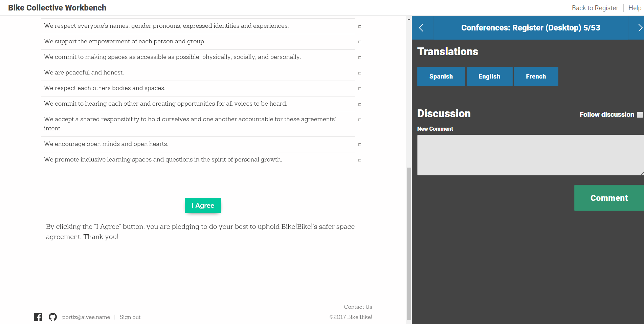
Task: Click marker icon beside 'We promote inclusive learning' line
Action: click(x=360, y=160)
